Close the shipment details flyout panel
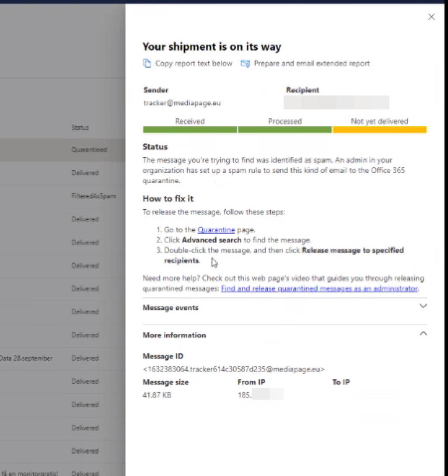This screenshot has width=448, height=476. tap(431, 17)
